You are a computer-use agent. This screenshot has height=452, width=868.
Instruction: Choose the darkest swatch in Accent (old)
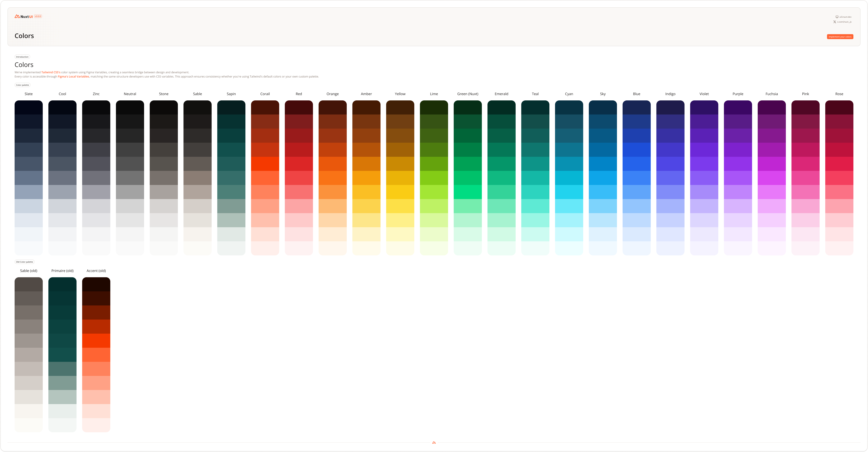96,284
